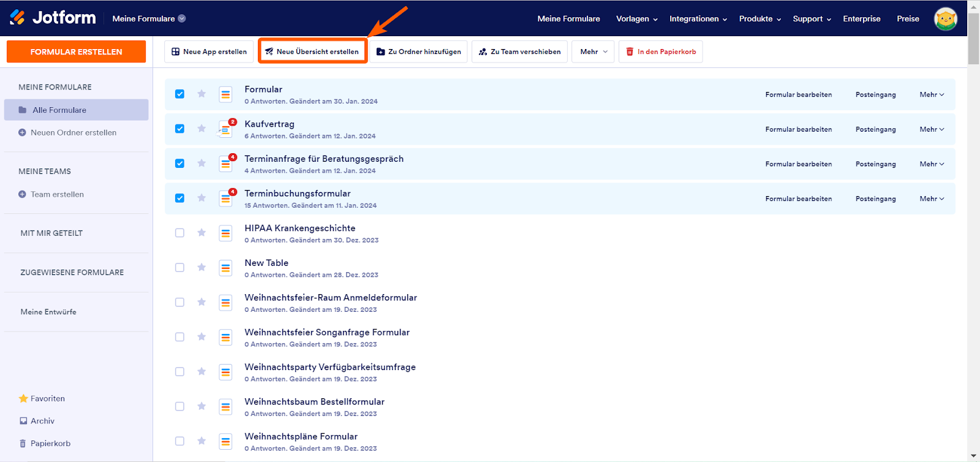Open Papierkorb in the sidebar
The height and width of the screenshot is (462, 980).
pyautogui.click(x=50, y=444)
